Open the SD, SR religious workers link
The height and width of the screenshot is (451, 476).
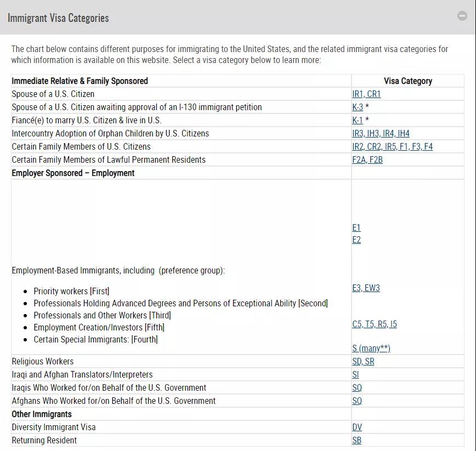[363, 362]
